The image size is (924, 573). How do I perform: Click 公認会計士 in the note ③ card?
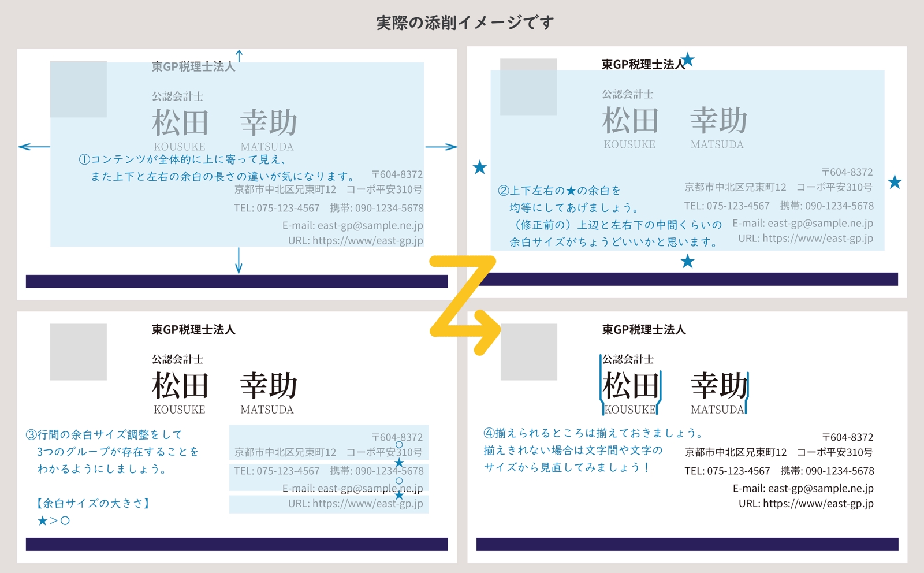[178, 359]
